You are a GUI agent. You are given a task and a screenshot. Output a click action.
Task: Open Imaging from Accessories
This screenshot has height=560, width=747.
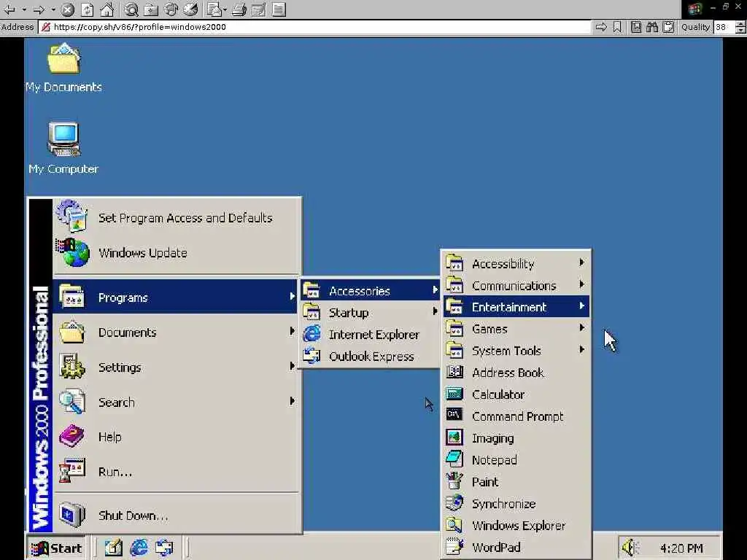[x=516, y=438]
